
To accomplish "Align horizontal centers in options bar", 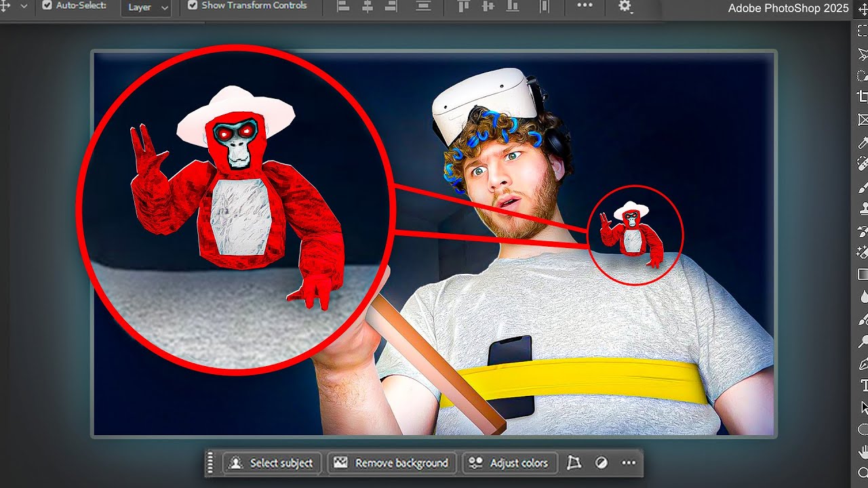I will point(367,6).
